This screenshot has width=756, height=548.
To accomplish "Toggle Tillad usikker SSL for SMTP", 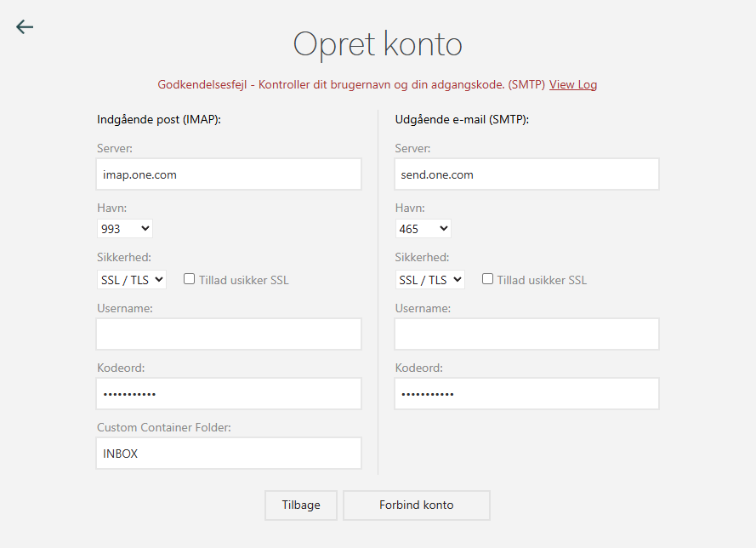I will pos(487,279).
